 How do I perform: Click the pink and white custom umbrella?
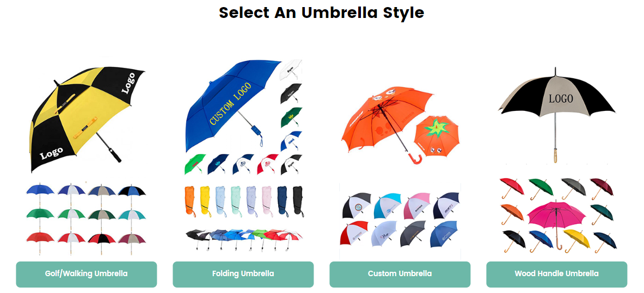[417, 205]
